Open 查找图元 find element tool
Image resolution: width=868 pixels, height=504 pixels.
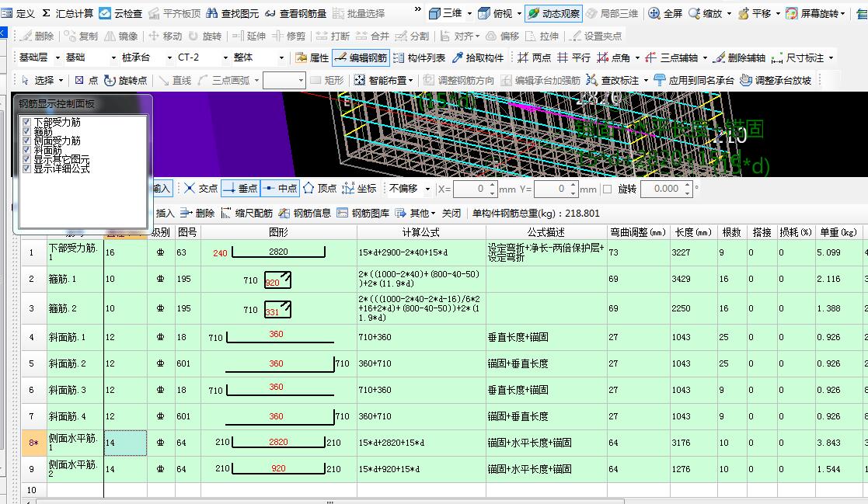coord(232,13)
